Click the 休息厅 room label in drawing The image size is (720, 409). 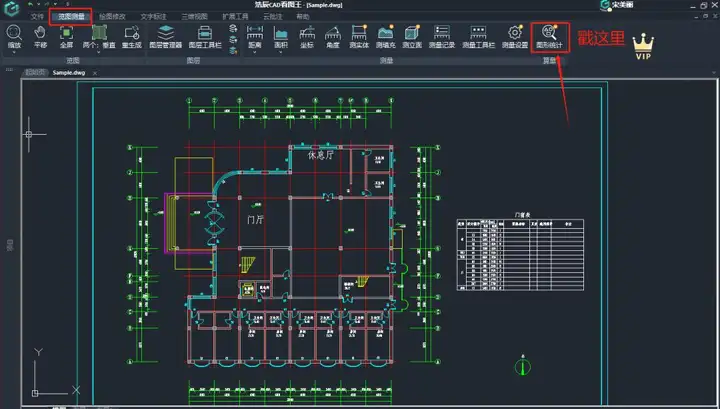click(321, 155)
